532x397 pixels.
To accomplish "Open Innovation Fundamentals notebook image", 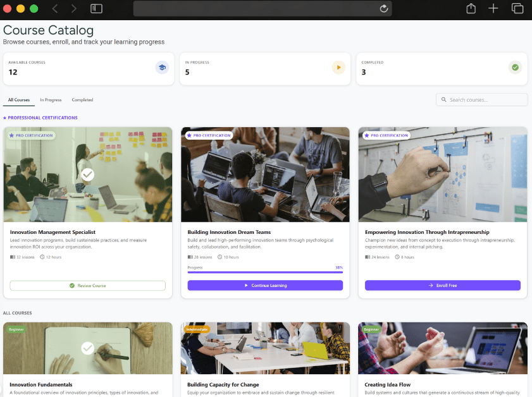I will (87, 348).
